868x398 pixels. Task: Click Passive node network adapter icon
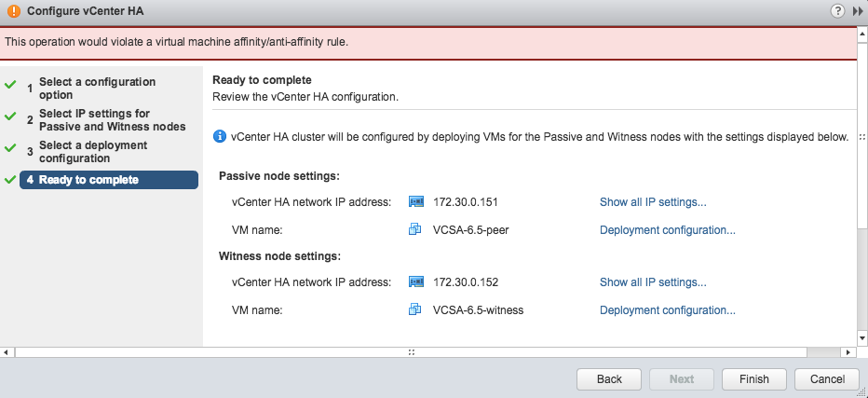pos(416,201)
